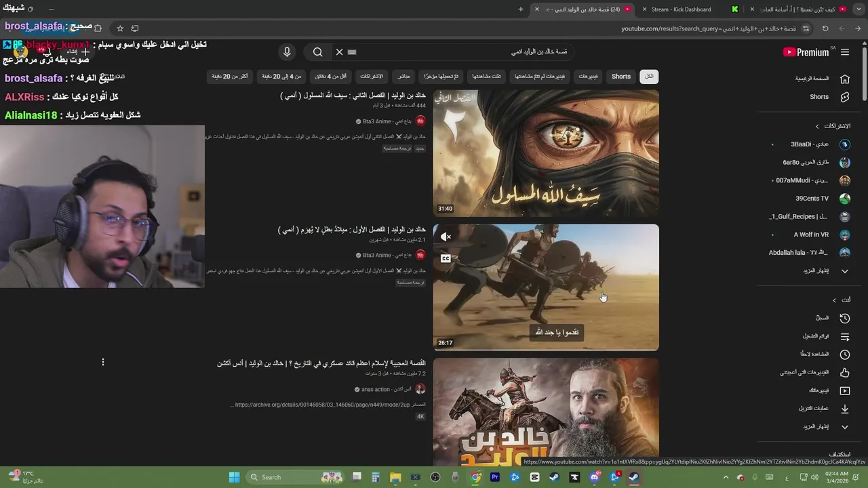Open the chapter one video title link

(352, 230)
